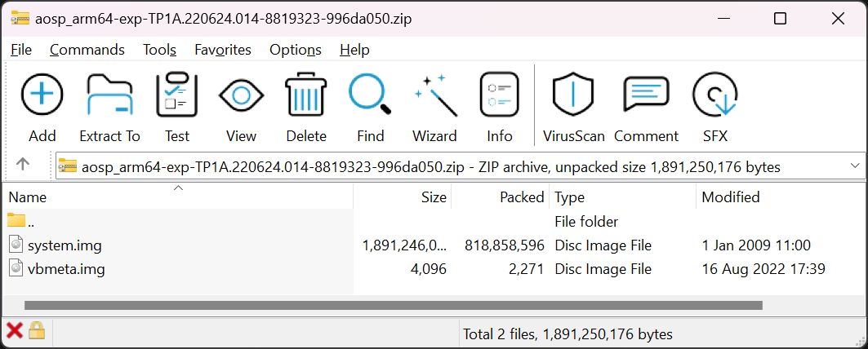Go up one folder level arrow
Screen dimensions: 868x349
click(23, 165)
